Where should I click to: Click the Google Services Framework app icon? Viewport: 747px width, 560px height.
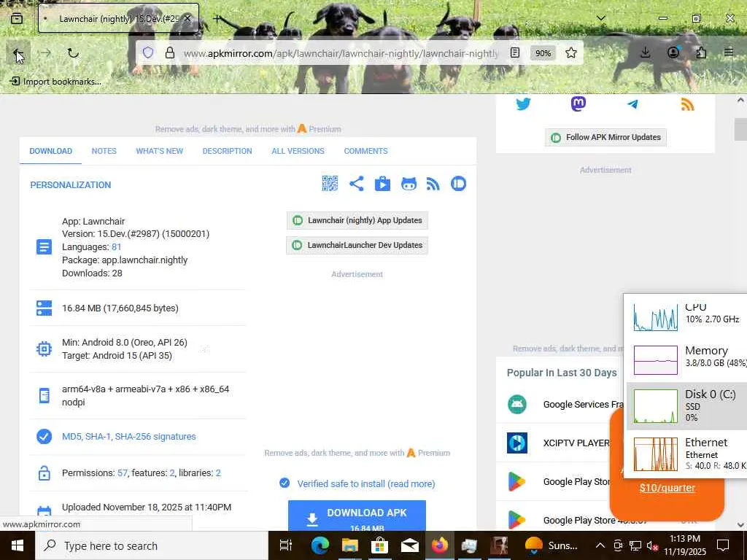coord(517,404)
